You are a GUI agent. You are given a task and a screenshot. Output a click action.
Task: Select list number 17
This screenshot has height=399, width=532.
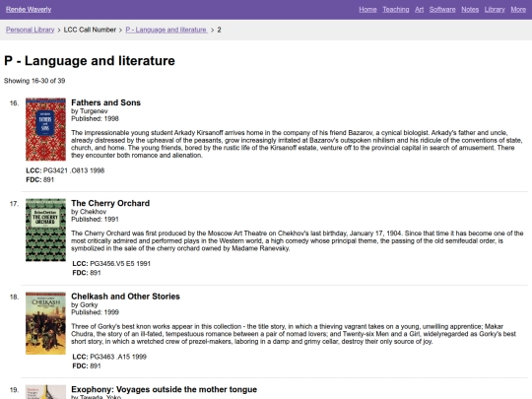tap(14, 204)
